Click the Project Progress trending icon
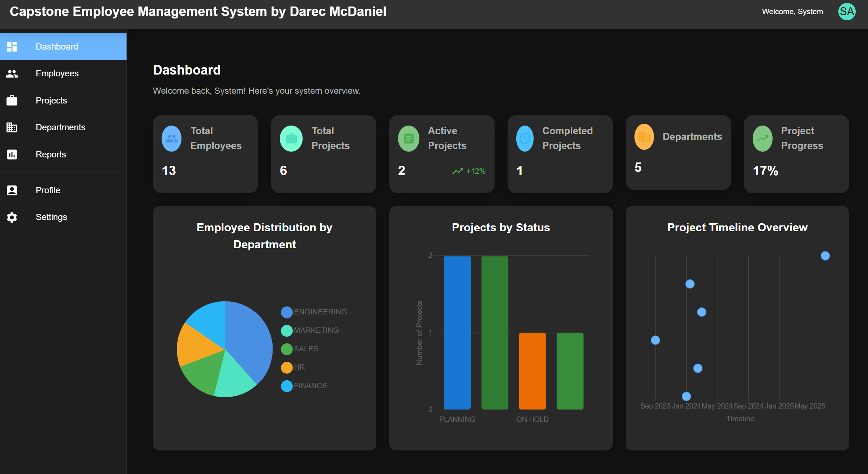Screen dimensions: 868x474 [x=762, y=138]
